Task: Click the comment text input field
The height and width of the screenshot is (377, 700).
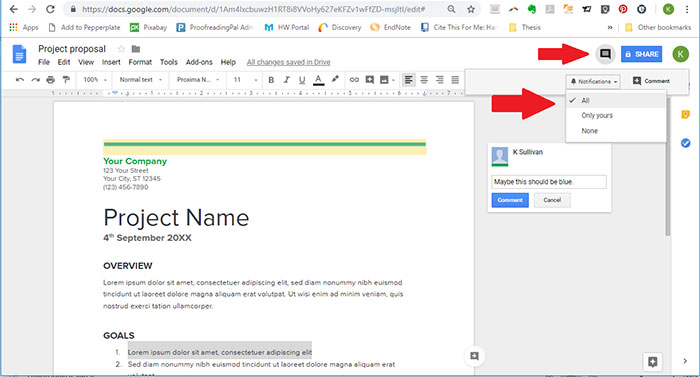Action: tap(549, 182)
